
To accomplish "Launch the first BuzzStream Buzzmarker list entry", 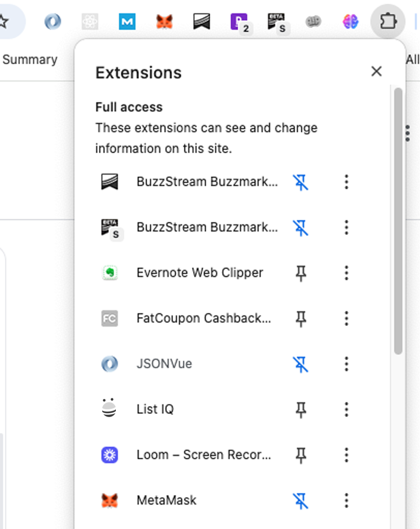I will [190, 182].
